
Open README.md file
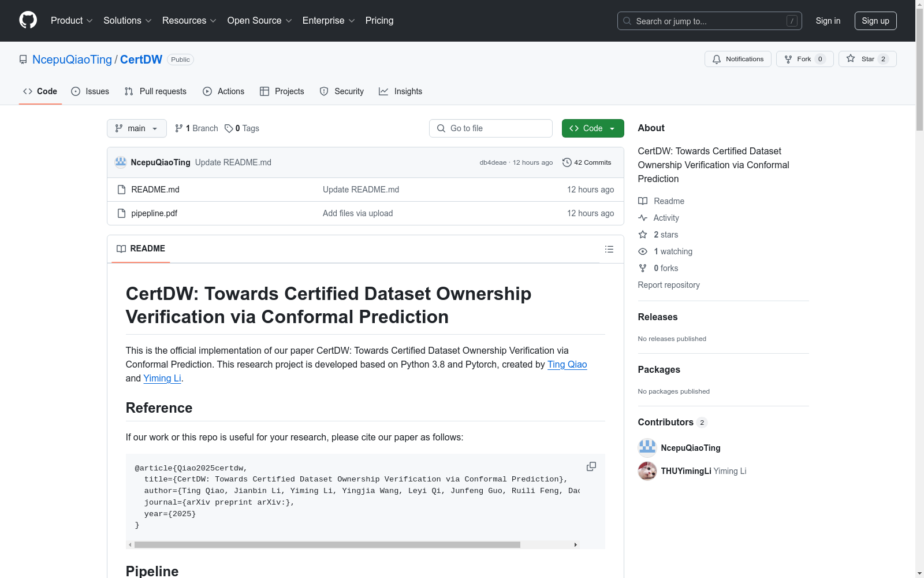pos(155,190)
